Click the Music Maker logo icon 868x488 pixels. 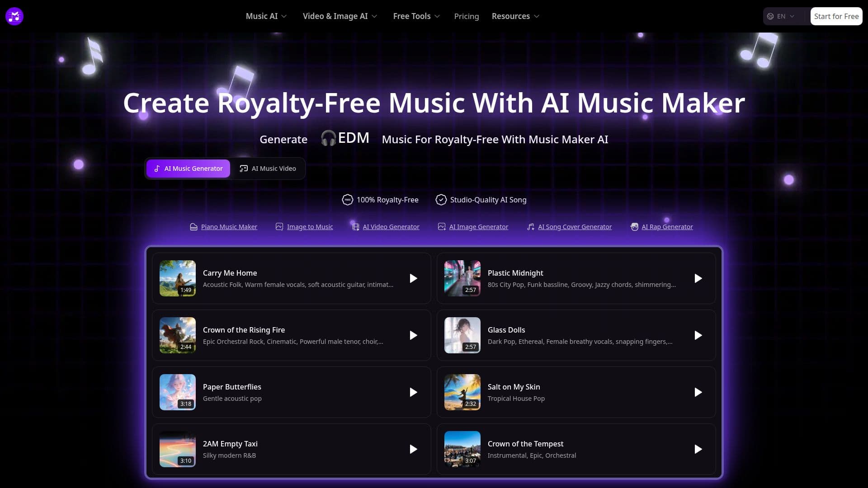pos(14,16)
